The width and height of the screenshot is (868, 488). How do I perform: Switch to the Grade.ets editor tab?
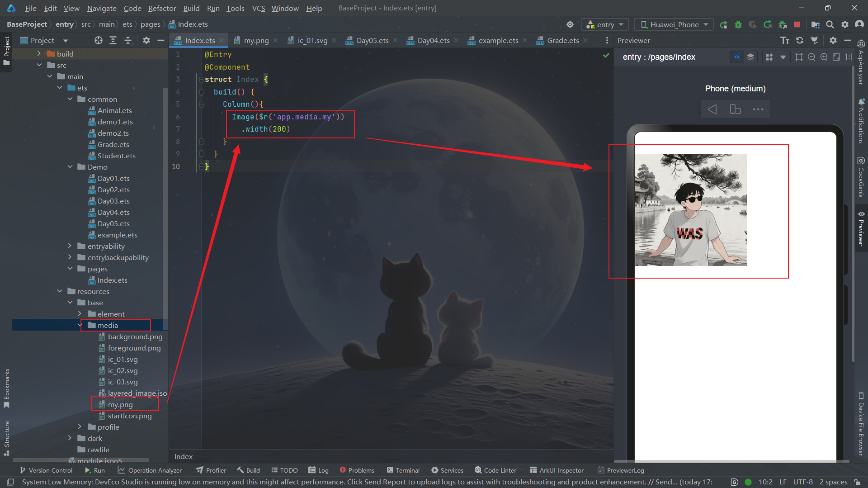tap(563, 40)
